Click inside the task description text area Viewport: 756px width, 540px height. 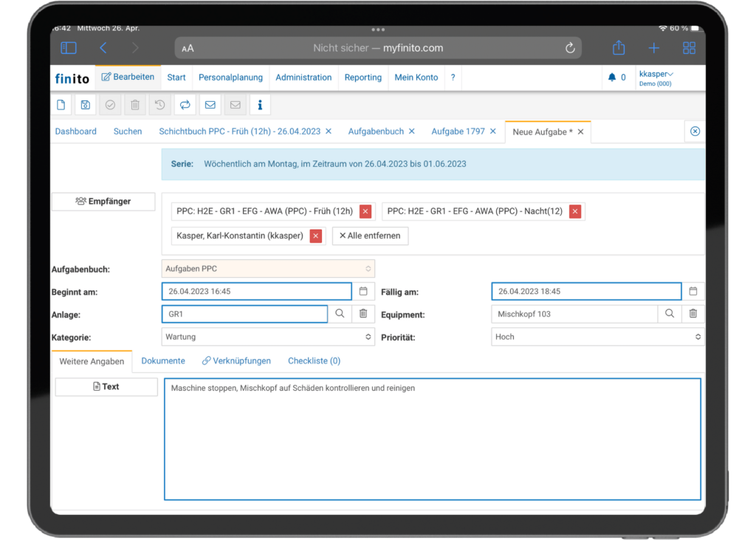point(432,436)
